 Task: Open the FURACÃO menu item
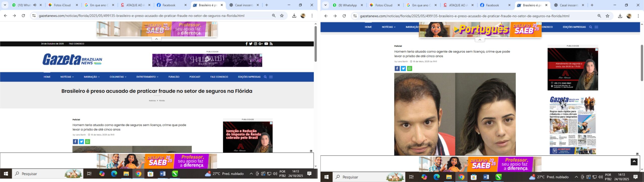(174, 77)
